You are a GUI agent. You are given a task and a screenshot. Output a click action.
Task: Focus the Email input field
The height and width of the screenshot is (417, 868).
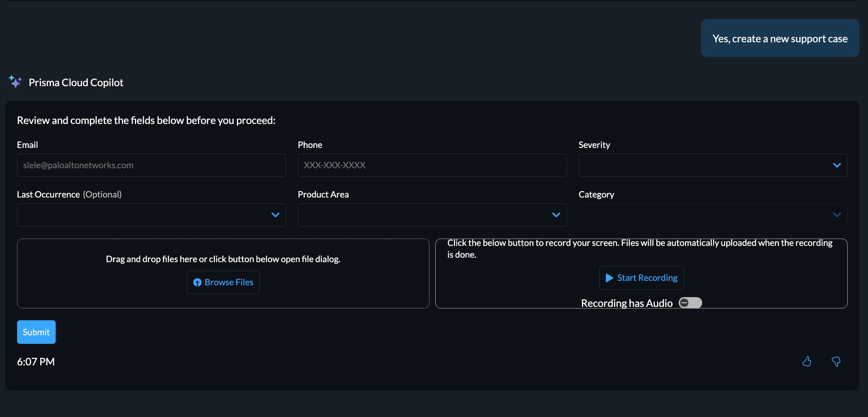click(x=151, y=165)
